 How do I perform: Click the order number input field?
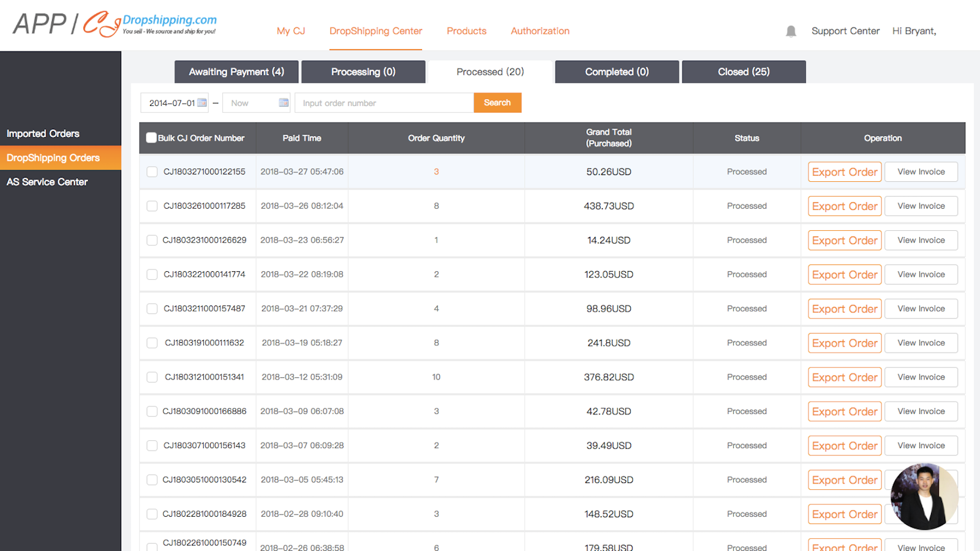(x=384, y=103)
